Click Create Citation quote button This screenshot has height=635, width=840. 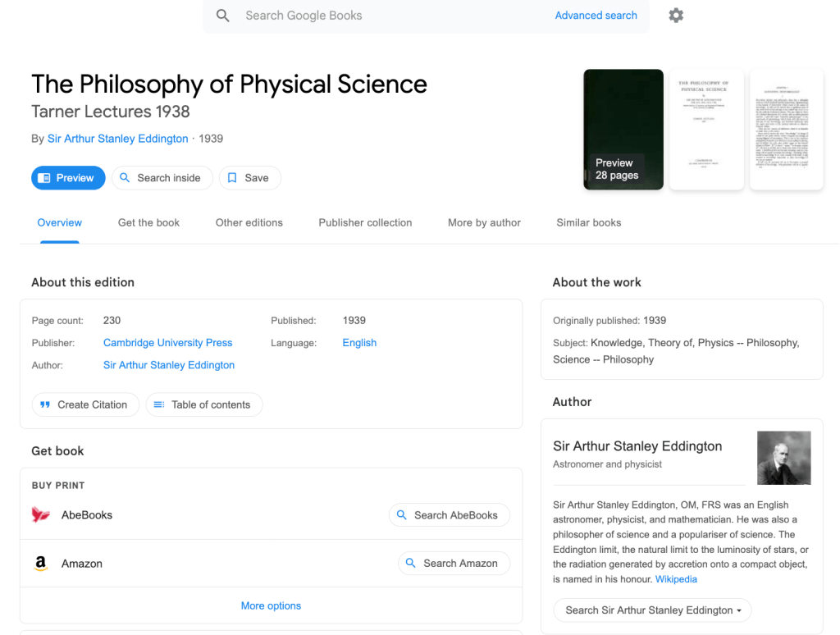coord(84,404)
